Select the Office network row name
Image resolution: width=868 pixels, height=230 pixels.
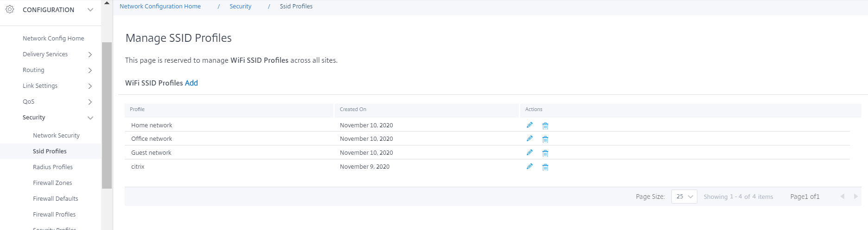tap(152, 139)
